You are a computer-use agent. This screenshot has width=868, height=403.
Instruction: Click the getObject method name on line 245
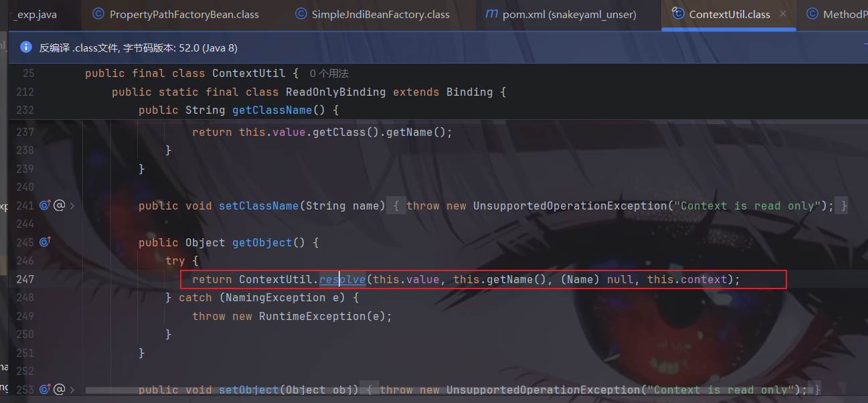click(x=262, y=242)
